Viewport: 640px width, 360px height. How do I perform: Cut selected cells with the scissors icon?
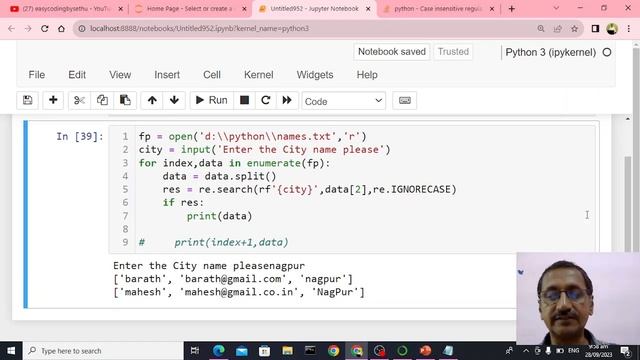pos(79,100)
